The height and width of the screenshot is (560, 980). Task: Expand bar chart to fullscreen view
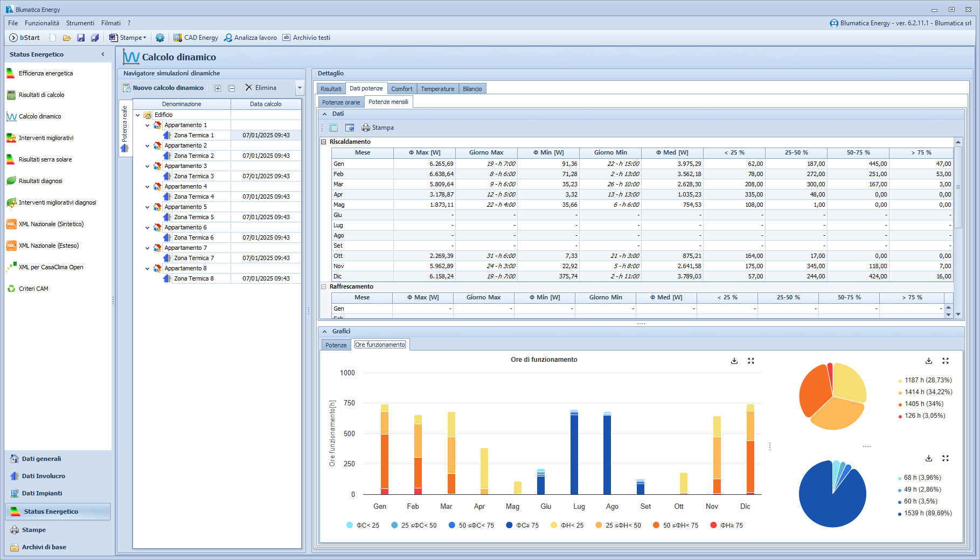[751, 361]
